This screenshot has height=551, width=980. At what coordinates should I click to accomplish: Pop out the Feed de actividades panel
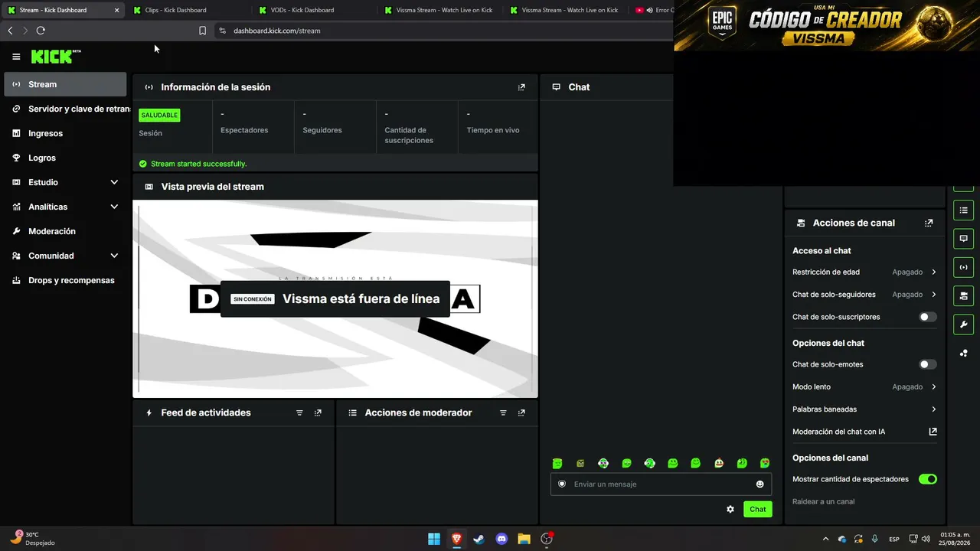(x=318, y=412)
